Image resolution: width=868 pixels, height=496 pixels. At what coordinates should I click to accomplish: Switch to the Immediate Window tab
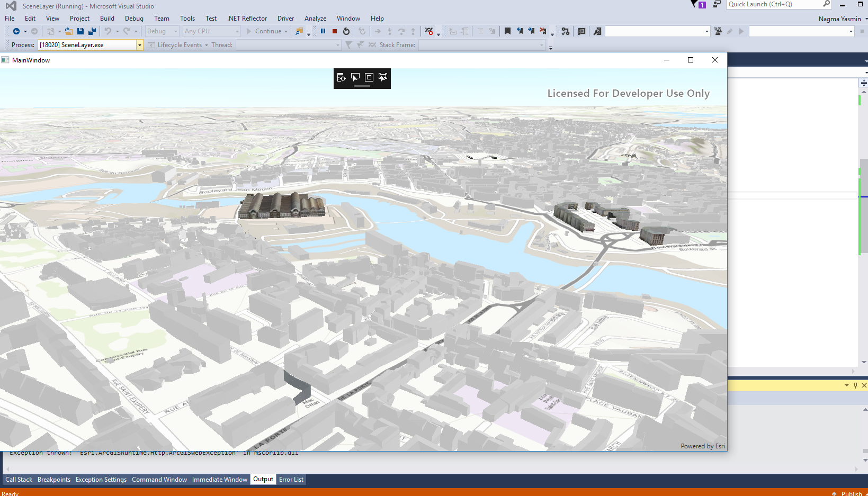coord(220,480)
